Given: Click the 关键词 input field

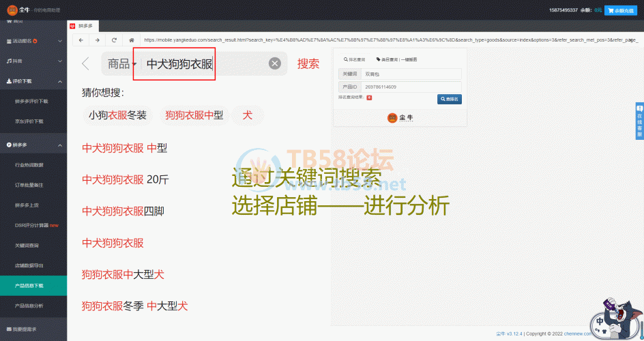Looking at the screenshot, I should [411, 74].
